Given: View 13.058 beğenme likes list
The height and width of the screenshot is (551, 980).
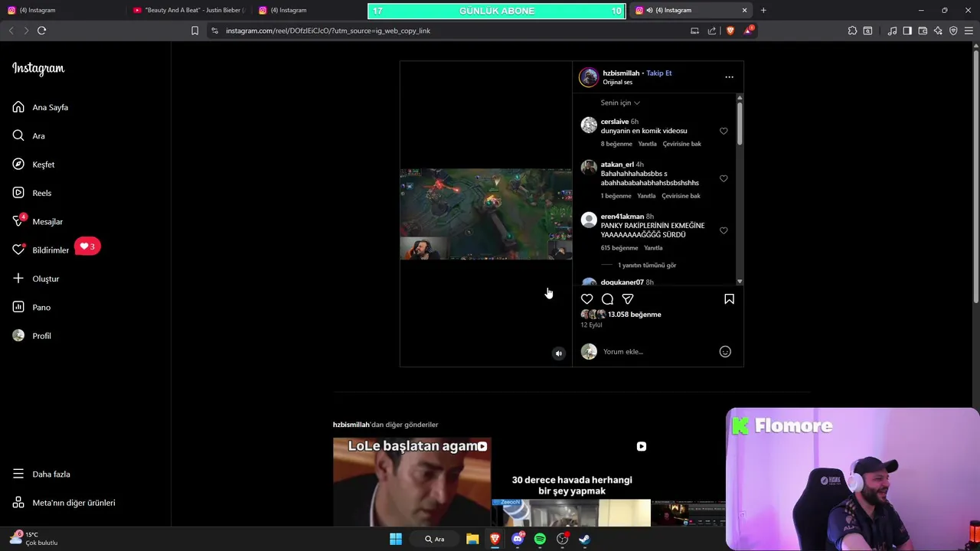Looking at the screenshot, I should (x=634, y=315).
